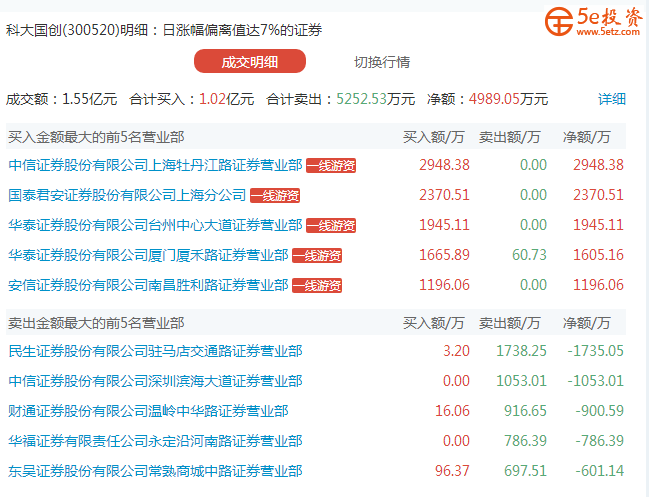Viewport: 649px width, 497px height.
Task: Click net amount -786.39
Action: coord(599,441)
